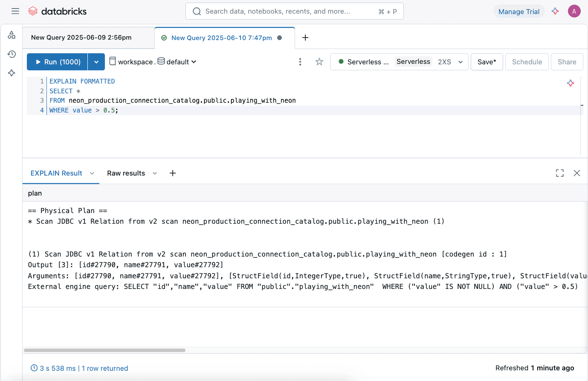Open the AI assistant sparkle icon in editor
Screen dimensions: 588x381
tap(571, 84)
